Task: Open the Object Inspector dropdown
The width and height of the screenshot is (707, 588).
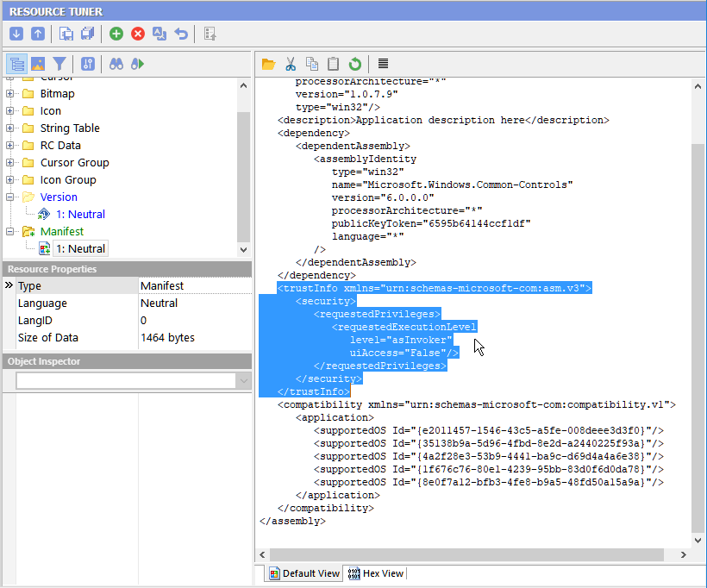Action: (x=243, y=381)
